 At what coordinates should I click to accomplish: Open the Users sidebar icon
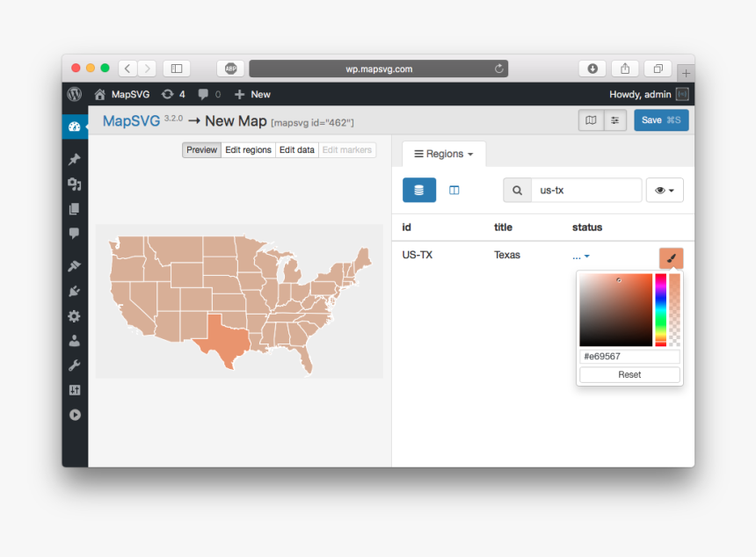point(74,341)
